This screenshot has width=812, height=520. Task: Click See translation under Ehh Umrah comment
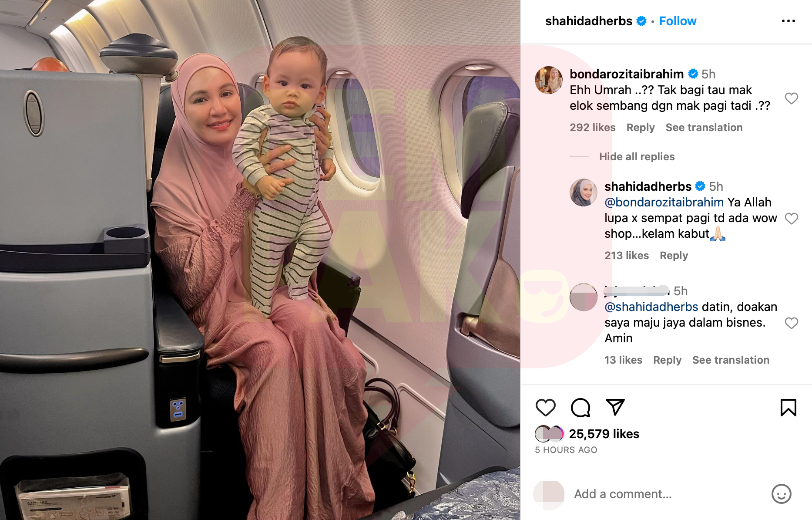(x=704, y=128)
